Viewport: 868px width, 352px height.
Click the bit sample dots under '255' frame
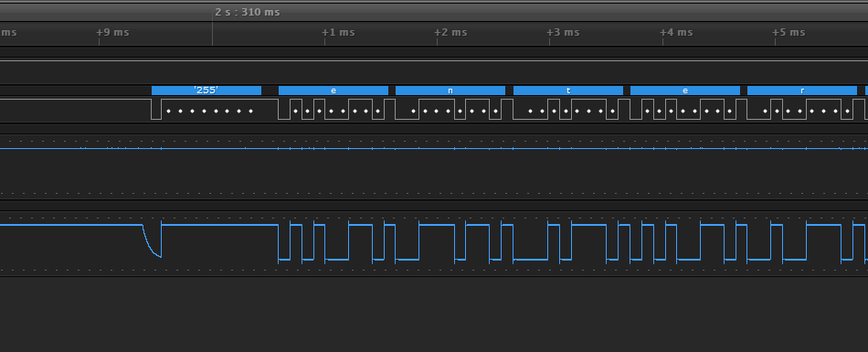point(210,112)
